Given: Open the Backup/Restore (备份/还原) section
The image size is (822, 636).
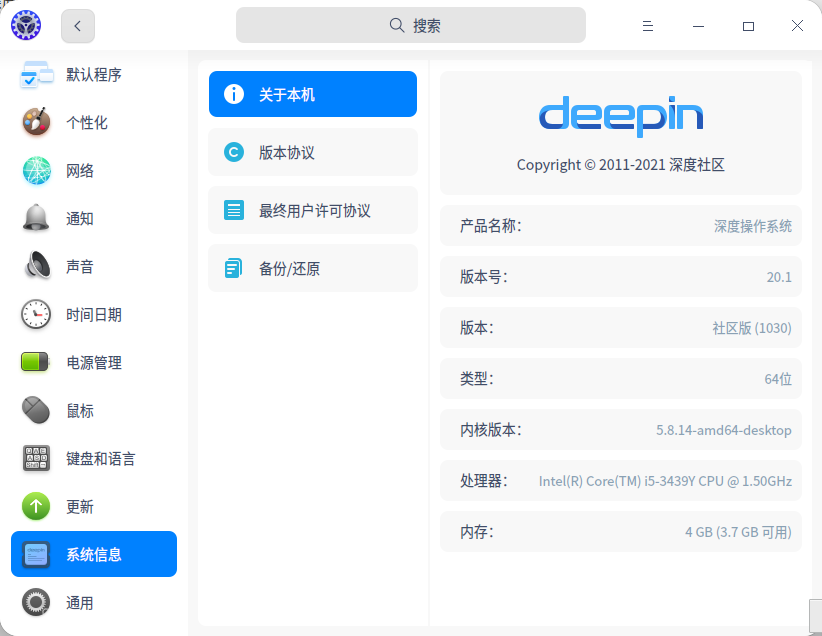Looking at the screenshot, I should (313, 269).
